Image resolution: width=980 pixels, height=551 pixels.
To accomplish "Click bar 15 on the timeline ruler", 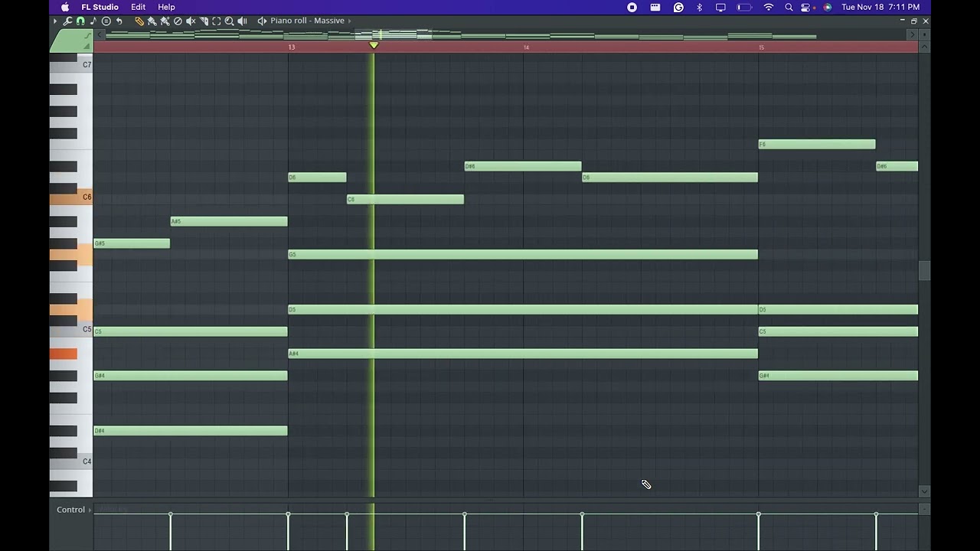I will pyautogui.click(x=761, y=47).
